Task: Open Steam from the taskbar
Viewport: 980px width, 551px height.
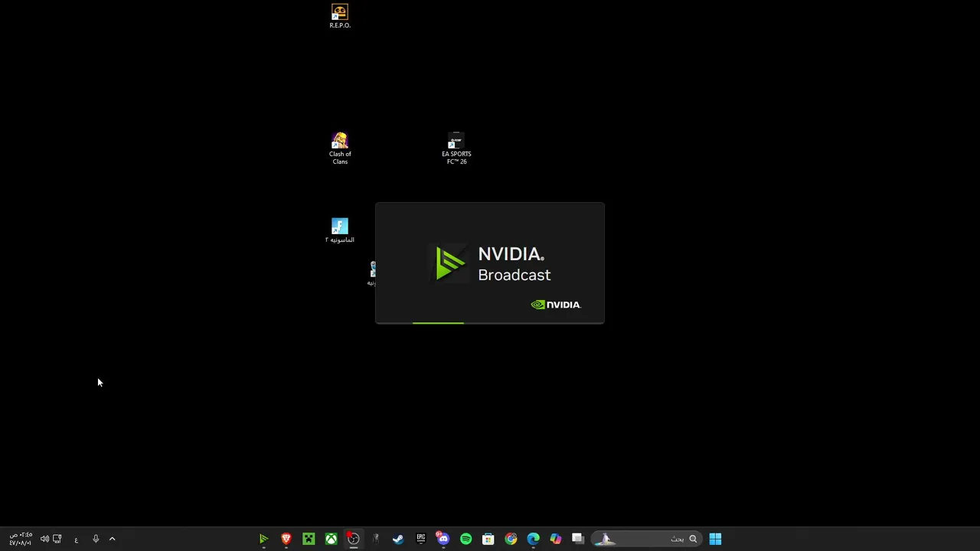Action: point(398,540)
